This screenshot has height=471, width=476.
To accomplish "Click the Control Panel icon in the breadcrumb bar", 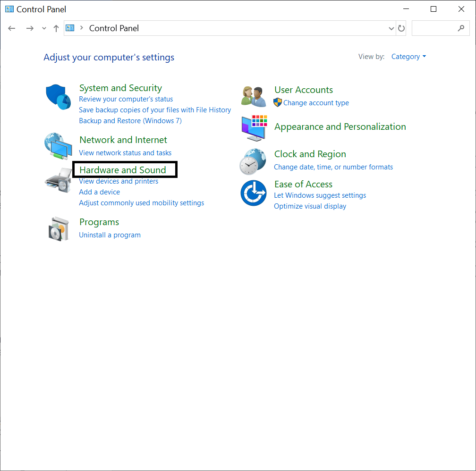I will click(x=69, y=28).
